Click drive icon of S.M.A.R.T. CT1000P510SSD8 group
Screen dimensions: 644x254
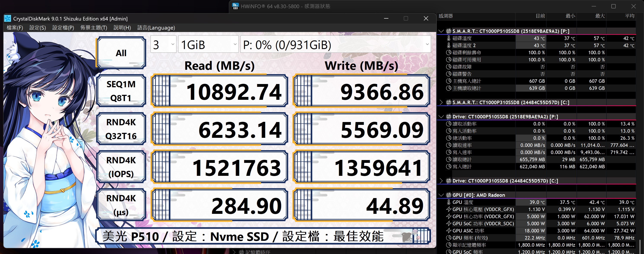coord(449,31)
